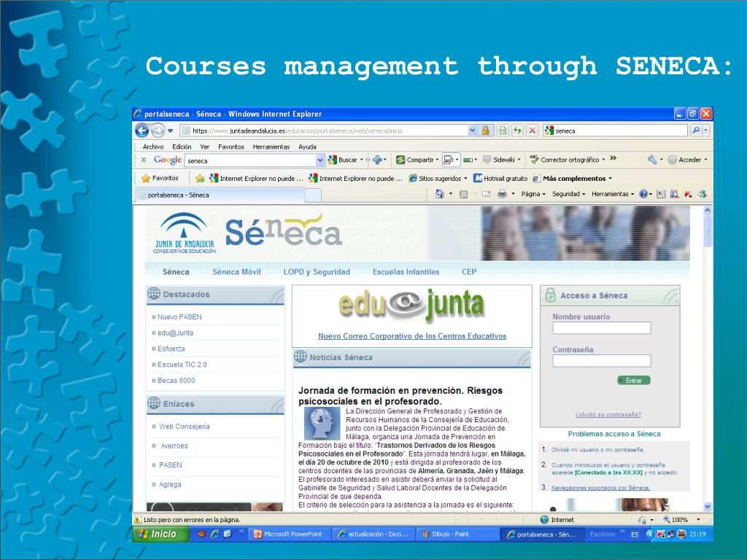Refresh the page with green arrows icon
The height and width of the screenshot is (560, 747).
click(517, 131)
